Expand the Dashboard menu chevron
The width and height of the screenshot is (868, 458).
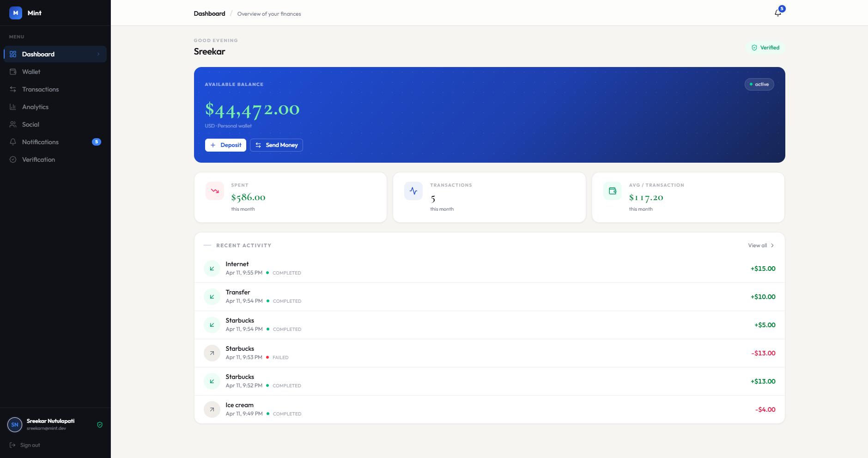[98, 54]
